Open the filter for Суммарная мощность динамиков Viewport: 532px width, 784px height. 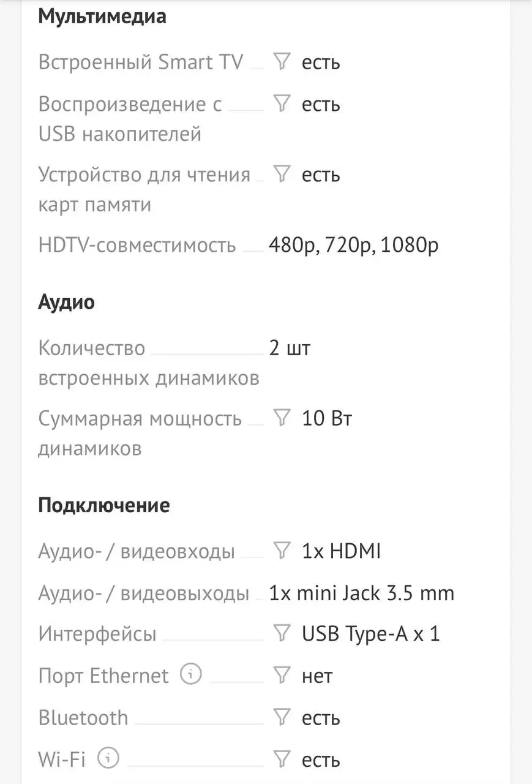point(281,418)
